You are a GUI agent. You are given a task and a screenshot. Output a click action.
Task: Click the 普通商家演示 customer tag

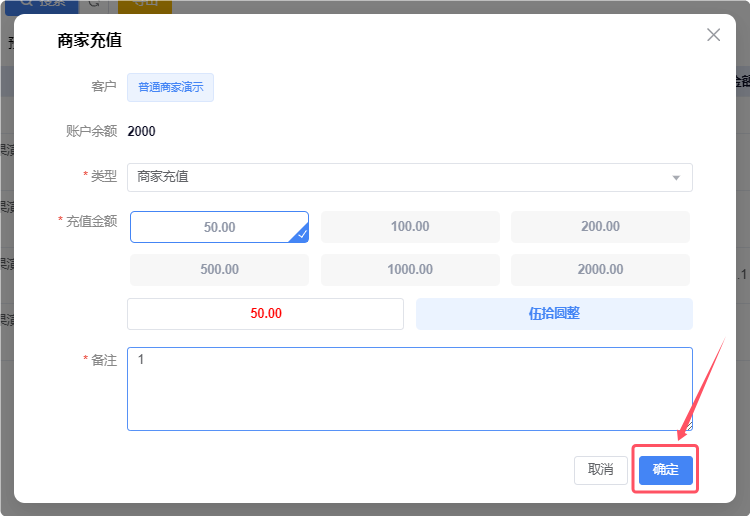170,87
